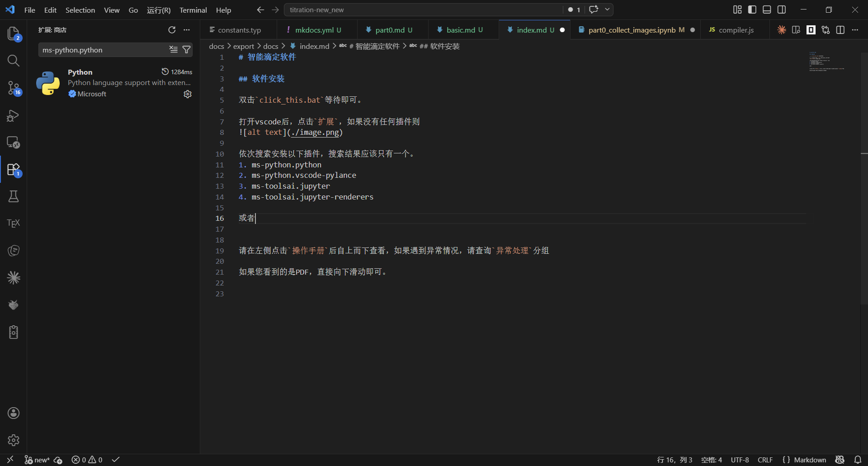Viewport: 868px width, 466px height.
Task: Toggle the bottom panel
Action: click(x=767, y=10)
